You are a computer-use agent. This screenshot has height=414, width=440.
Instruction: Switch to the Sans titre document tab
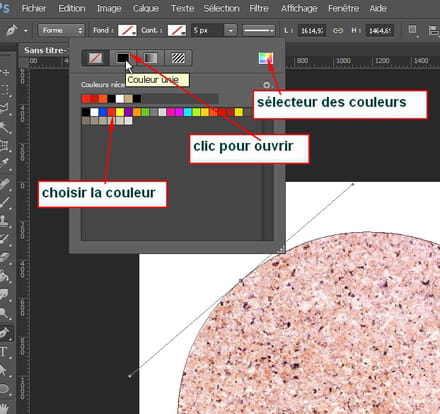(x=45, y=50)
